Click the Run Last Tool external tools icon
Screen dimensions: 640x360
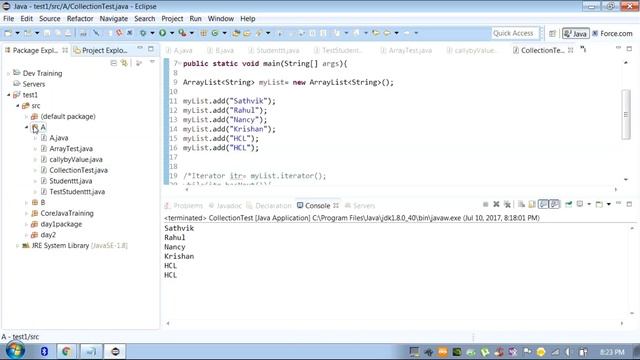pyautogui.click(x=182, y=33)
